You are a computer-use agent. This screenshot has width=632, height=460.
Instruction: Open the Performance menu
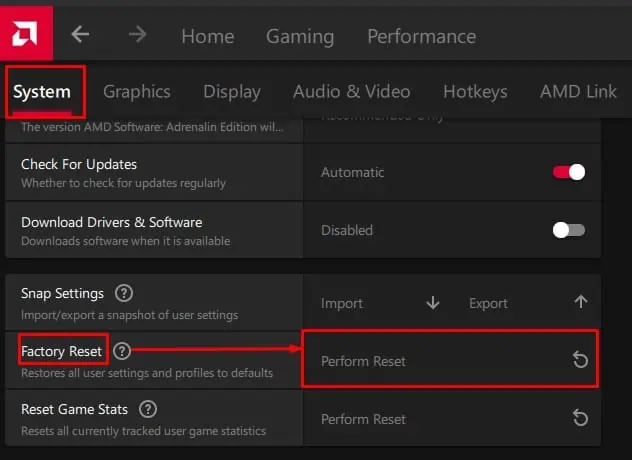tap(421, 36)
